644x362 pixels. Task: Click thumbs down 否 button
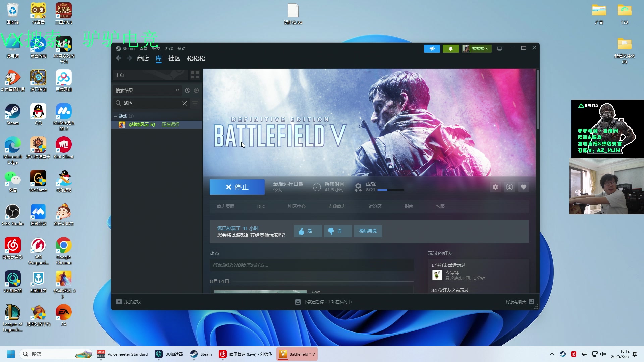tap(337, 231)
